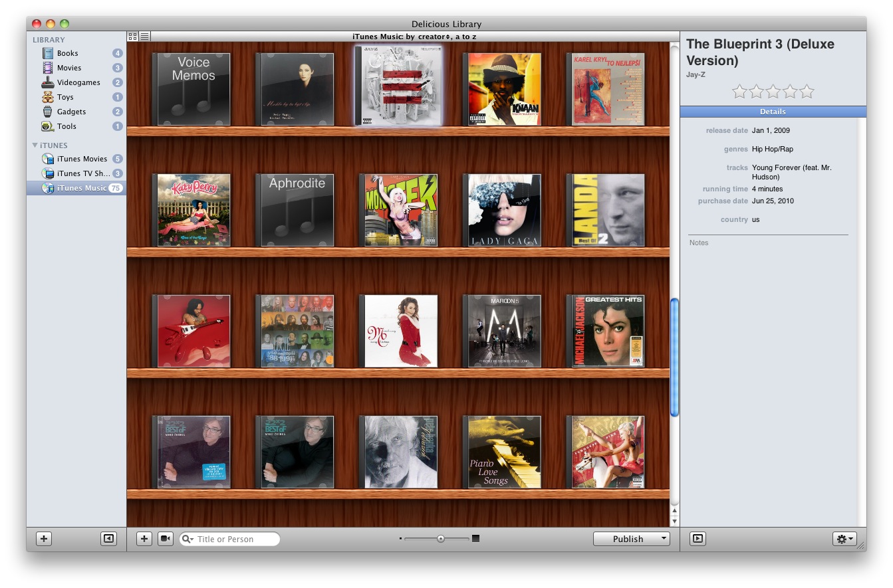The width and height of the screenshot is (893, 588).
Task: Select the Aphrodite album placeholder
Action: (295, 210)
